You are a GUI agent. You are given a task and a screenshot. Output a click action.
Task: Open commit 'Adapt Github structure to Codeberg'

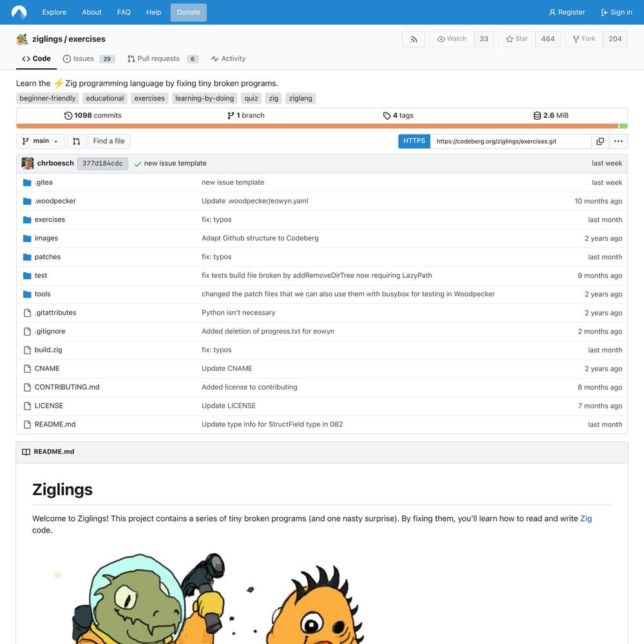tap(260, 238)
